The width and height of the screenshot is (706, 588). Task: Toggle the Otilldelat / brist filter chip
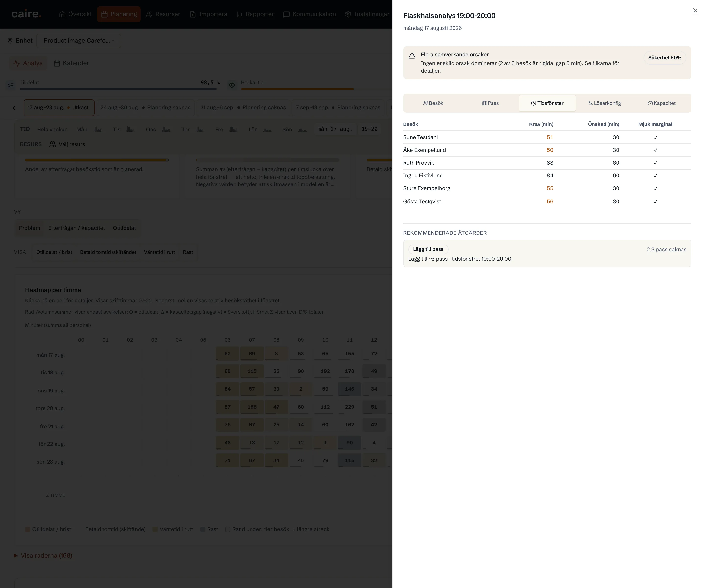54,252
